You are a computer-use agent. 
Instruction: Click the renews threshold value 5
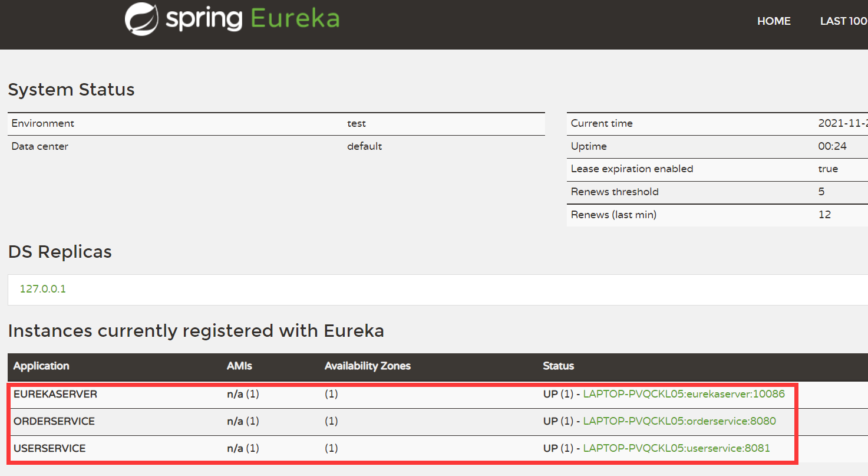click(821, 192)
